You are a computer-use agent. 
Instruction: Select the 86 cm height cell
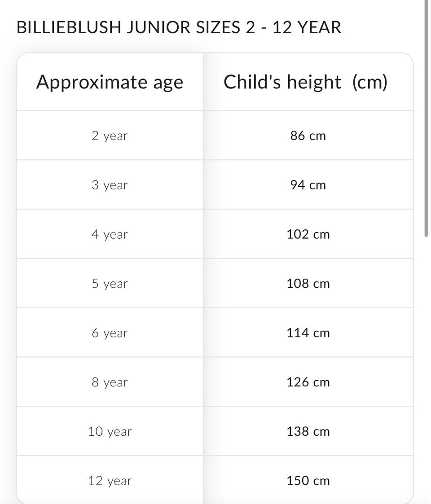click(x=308, y=136)
